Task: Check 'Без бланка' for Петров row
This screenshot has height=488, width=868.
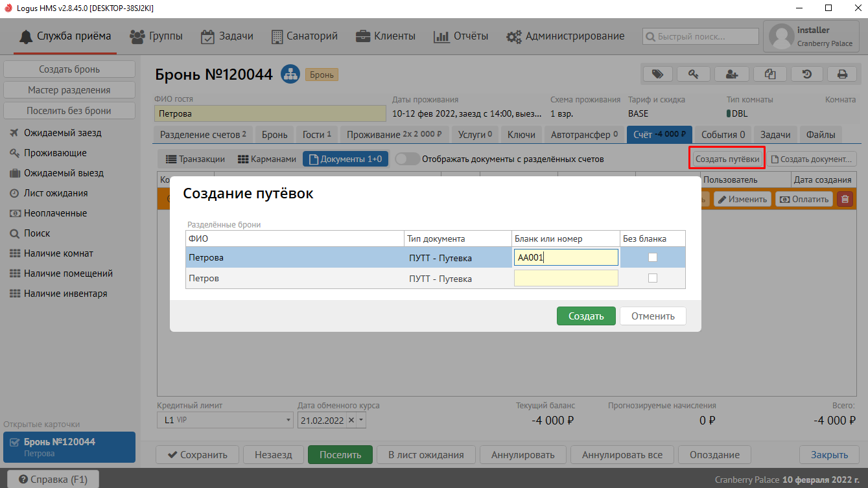Action: coord(653,278)
